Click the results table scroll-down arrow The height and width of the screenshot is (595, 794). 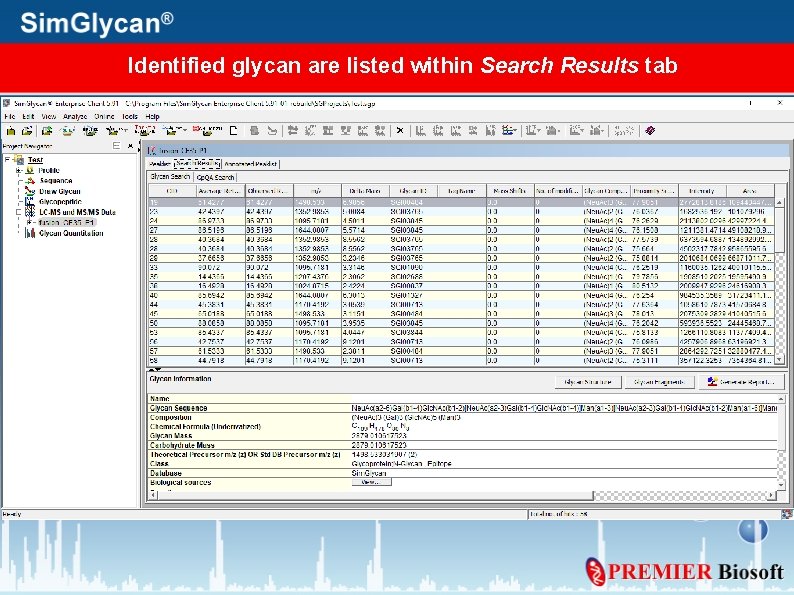780,360
